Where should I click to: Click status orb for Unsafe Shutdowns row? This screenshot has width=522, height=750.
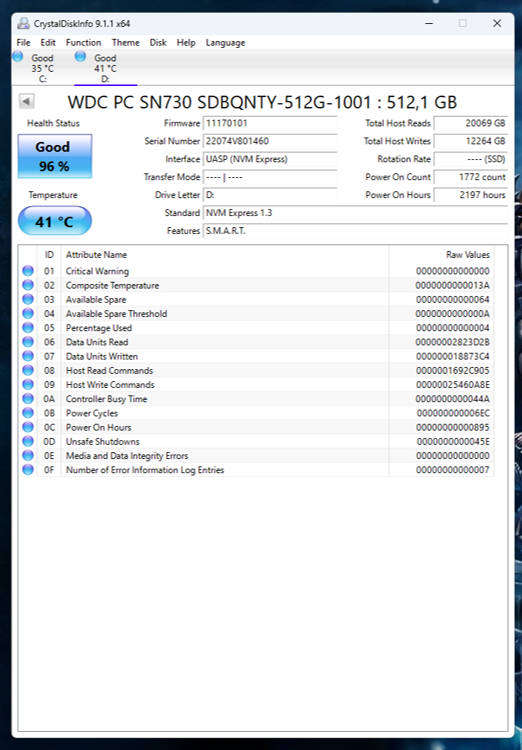[x=28, y=441]
